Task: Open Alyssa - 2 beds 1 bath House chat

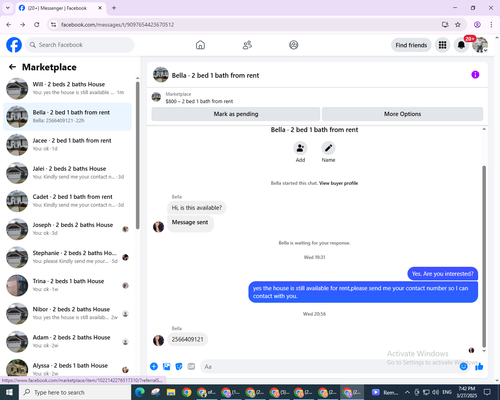Action: click(67, 369)
